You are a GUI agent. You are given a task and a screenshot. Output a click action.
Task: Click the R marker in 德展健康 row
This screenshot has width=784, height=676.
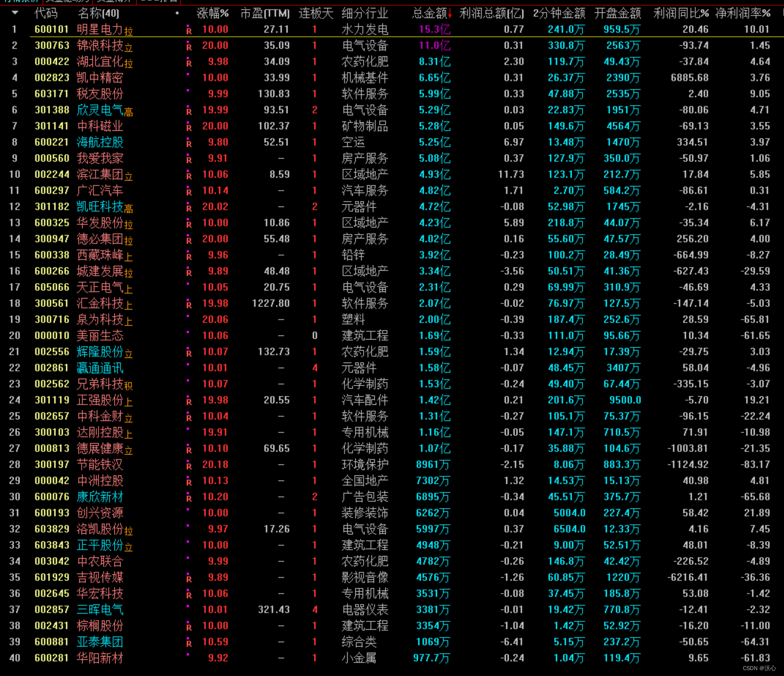click(x=189, y=450)
